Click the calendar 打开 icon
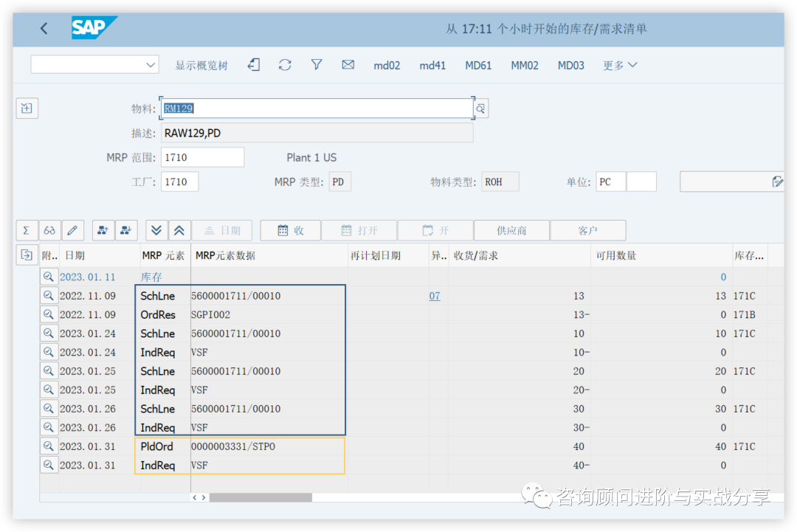Screen dimensions: 797x532 tap(359, 230)
